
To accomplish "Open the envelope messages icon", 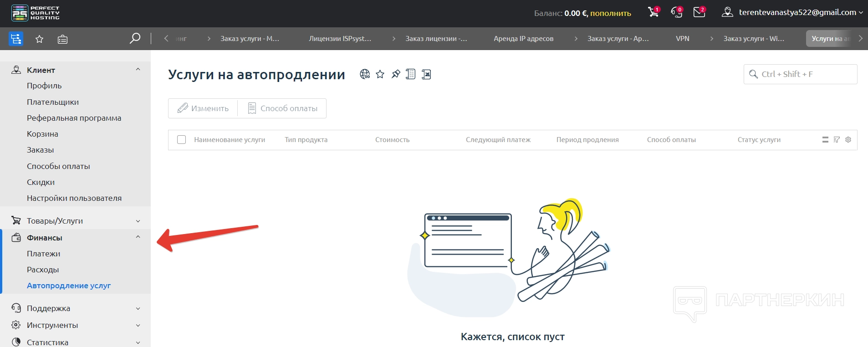I will pyautogui.click(x=699, y=12).
